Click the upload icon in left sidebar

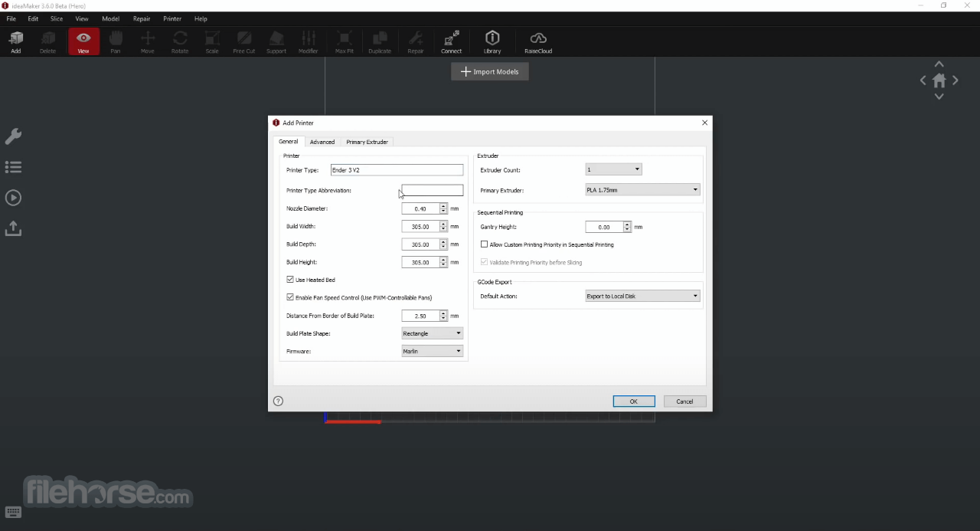(13, 228)
